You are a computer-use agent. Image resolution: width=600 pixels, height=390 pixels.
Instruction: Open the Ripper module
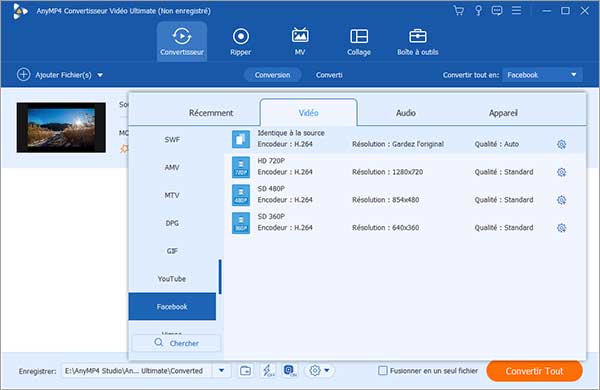coord(240,41)
